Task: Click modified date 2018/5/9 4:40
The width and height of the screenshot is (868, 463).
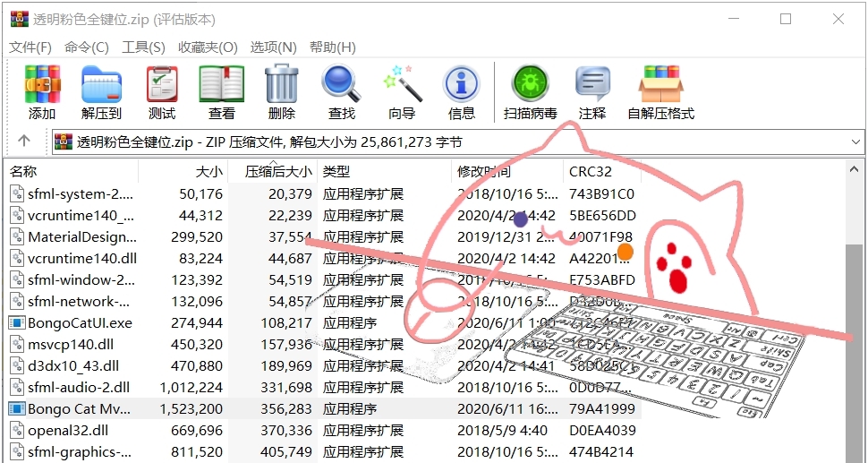Action: (x=502, y=431)
